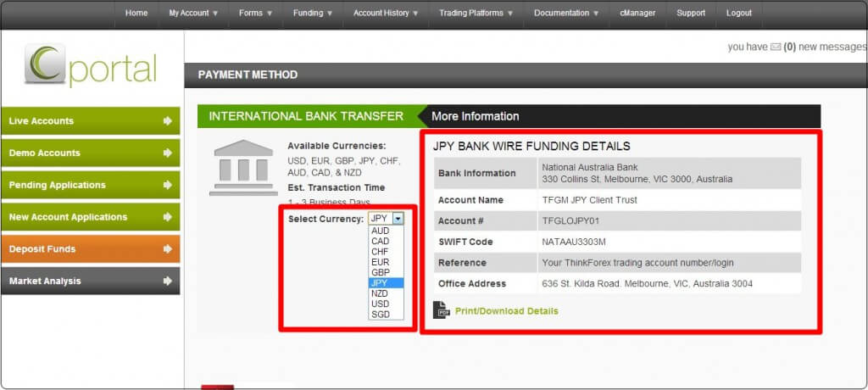Viewport: 868px width, 390px height.
Task: Click the PDF document icon
Action: pos(441,310)
